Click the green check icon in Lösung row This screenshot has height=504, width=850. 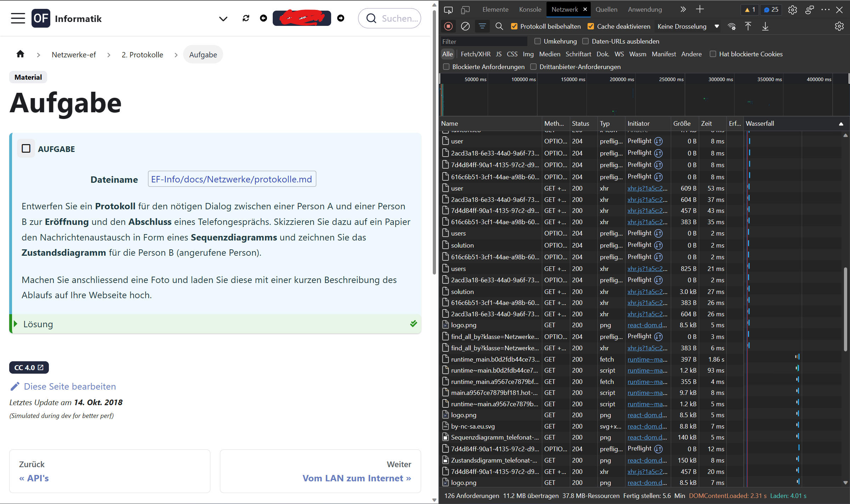point(414,324)
